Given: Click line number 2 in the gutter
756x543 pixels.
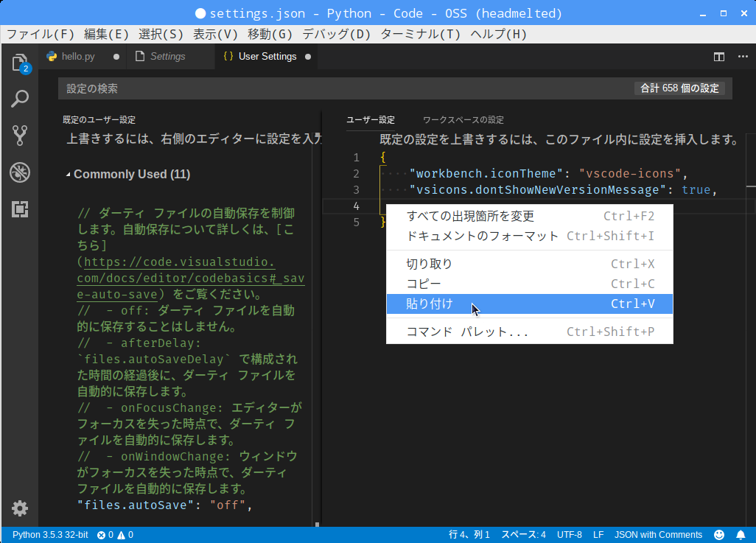Looking at the screenshot, I should pyautogui.click(x=357, y=174).
